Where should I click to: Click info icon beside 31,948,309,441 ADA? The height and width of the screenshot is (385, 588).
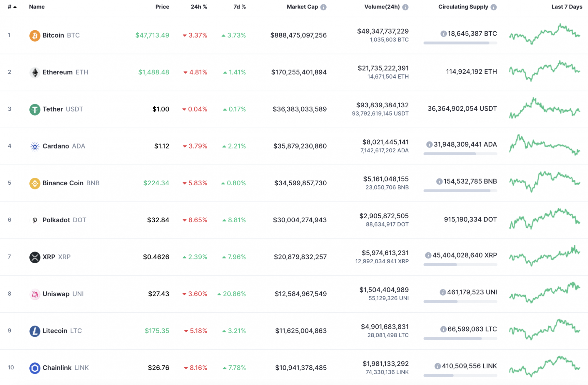429,144
